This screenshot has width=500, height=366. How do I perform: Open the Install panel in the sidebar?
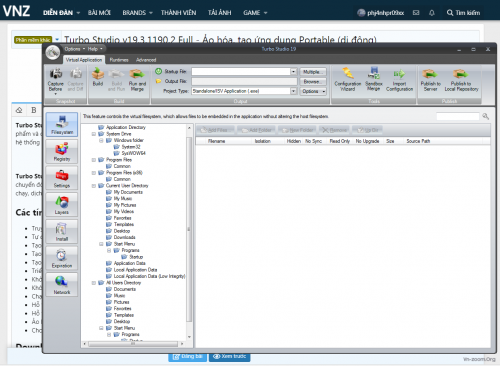pos(62,231)
